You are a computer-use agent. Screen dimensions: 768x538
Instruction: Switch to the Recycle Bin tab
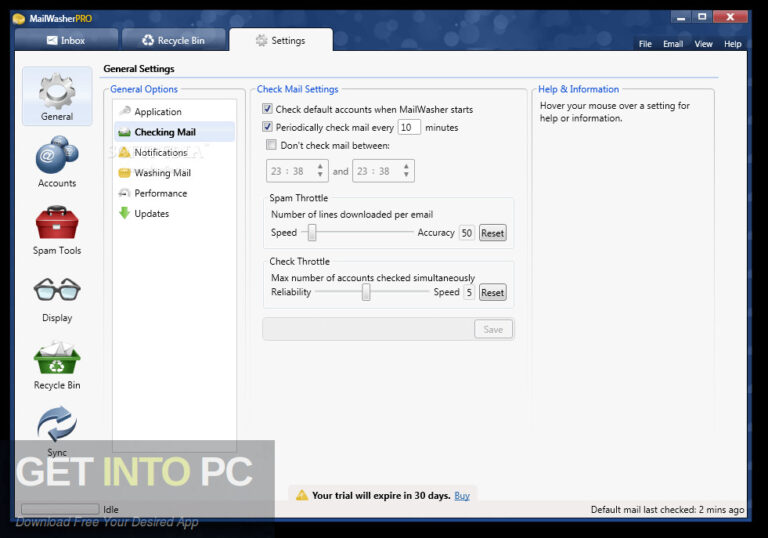173,40
